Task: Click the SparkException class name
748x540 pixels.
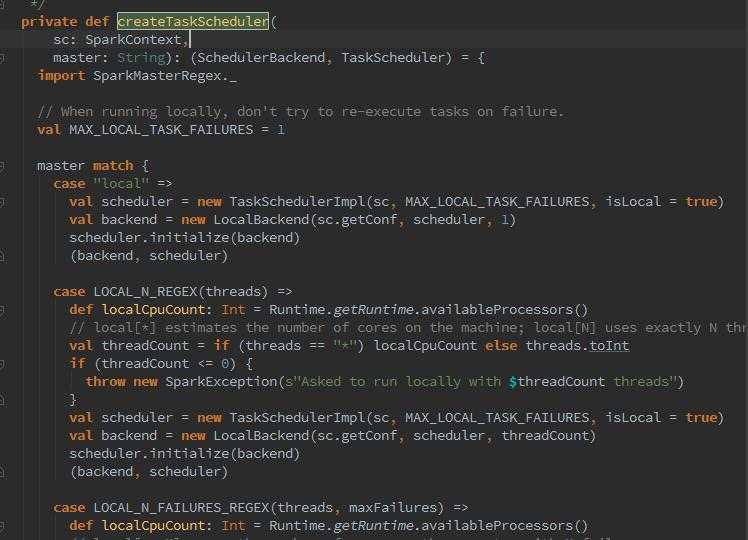Action: [221, 382]
